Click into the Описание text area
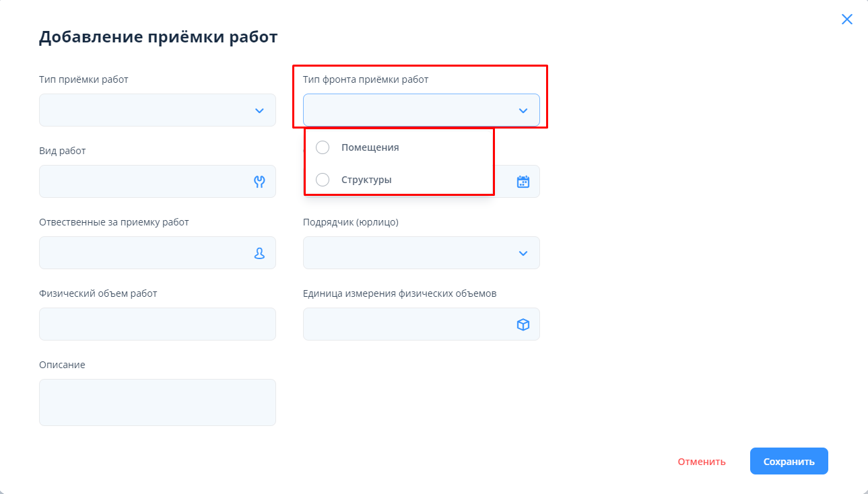 click(x=157, y=402)
